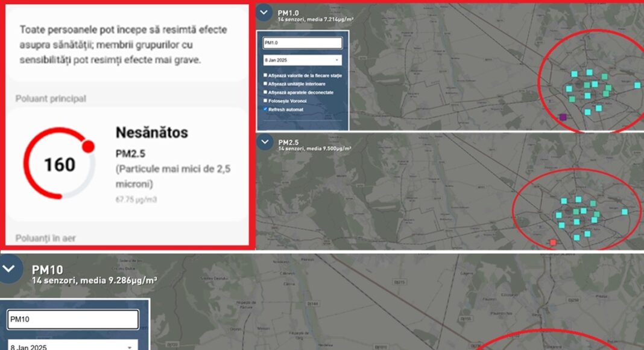Focus the PM1.0 pollutant input field
Viewport: 644px width, 350px height.
click(302, 43)
